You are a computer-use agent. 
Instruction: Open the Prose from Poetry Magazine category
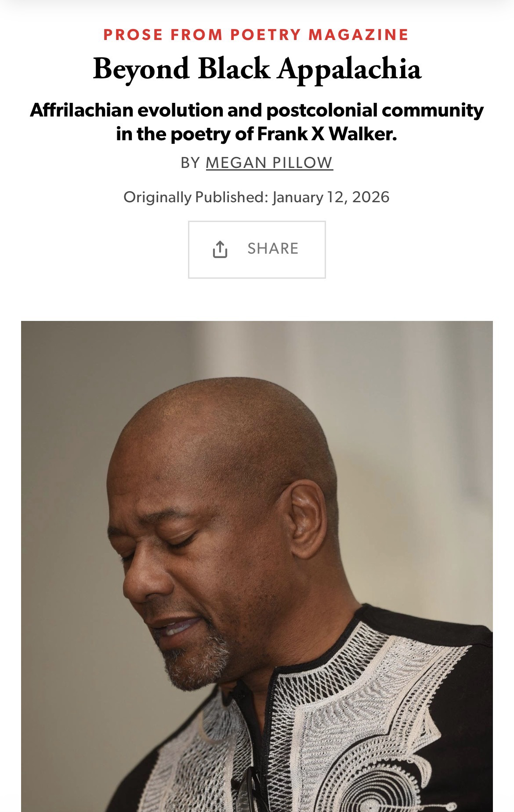point(257,35)
